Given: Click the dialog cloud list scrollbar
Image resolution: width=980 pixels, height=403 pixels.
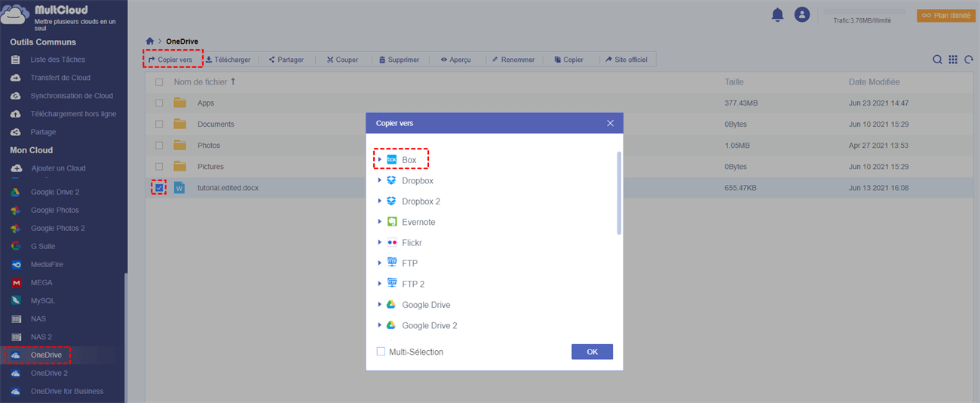Looking at the screenshot, I should 619,192.
